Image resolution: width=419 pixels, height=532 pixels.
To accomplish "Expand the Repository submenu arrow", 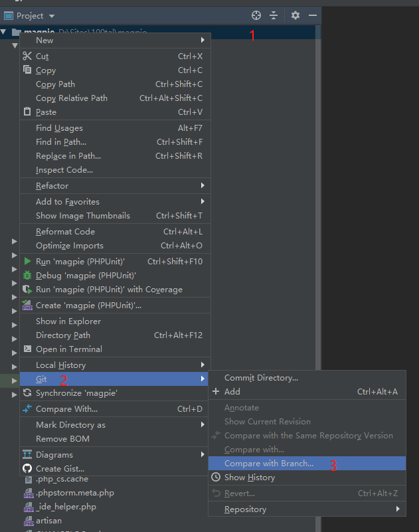I will pos(398,509).
